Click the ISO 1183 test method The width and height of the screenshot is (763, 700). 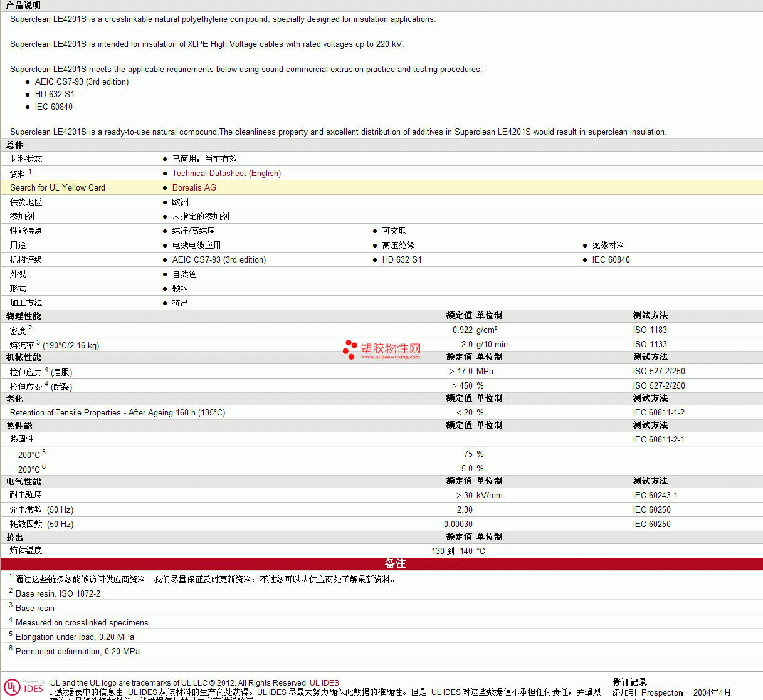(x=650, y=330)
